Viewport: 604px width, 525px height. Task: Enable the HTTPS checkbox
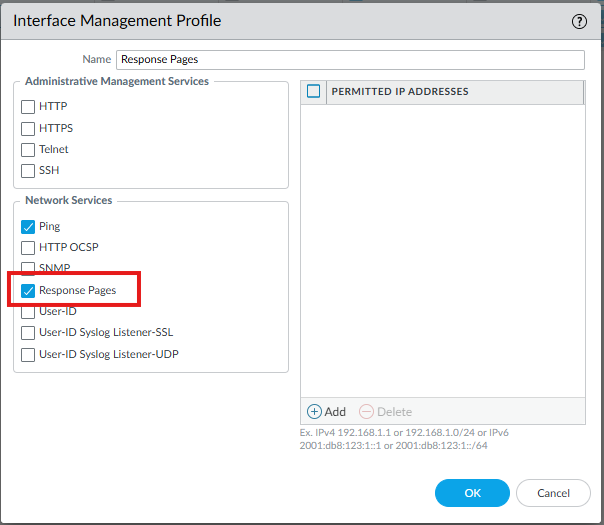[28, 128]
